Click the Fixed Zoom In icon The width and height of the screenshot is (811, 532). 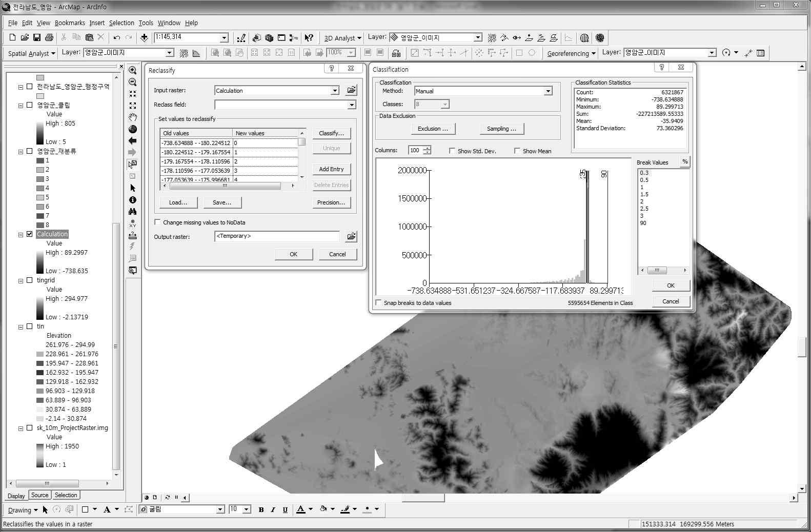pyautogui.click(x=133, y=94)
